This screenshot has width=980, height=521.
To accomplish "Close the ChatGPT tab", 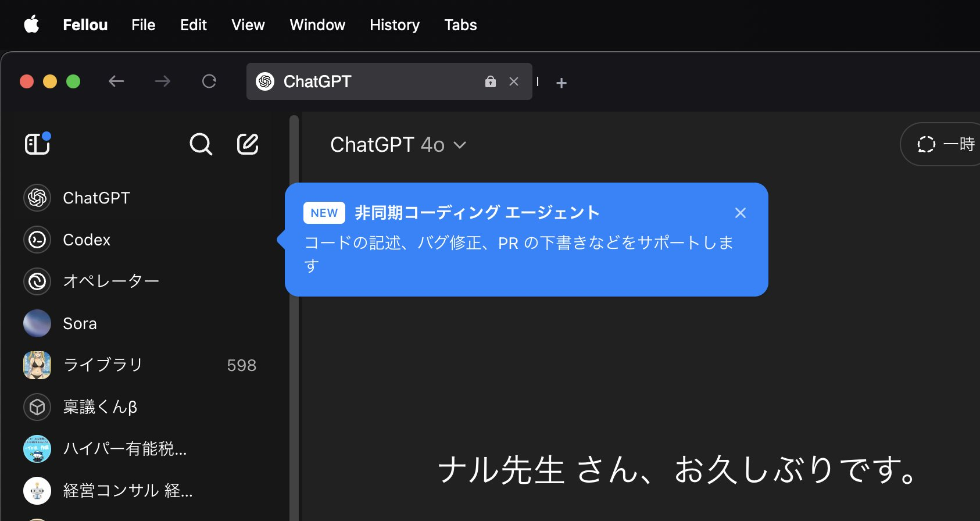I will click(514, 81).
